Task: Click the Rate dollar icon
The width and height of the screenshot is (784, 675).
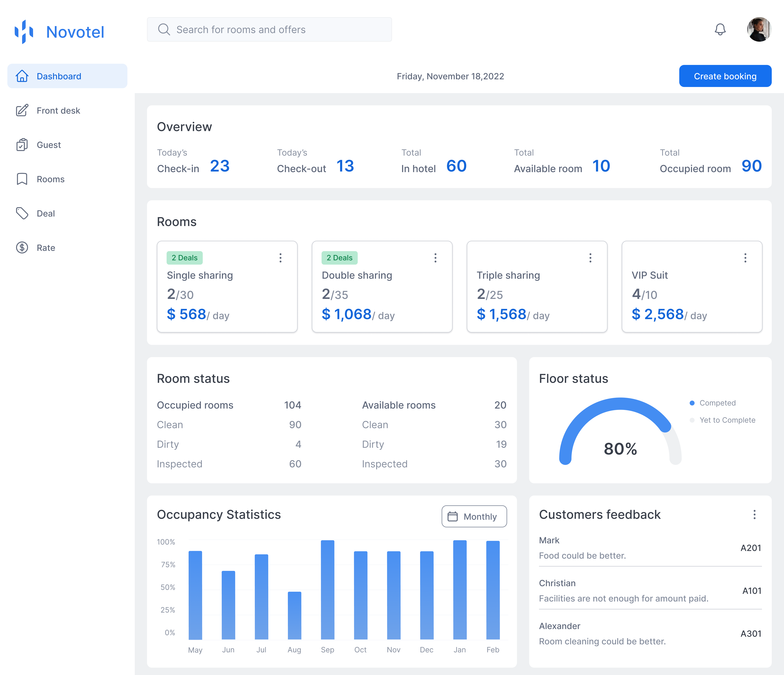Action: (x=22, y=248)
